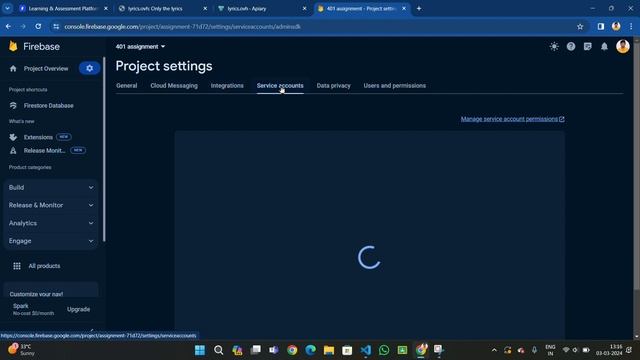Image resolution: width=640 pixels, height=360 pixels.
Task: Reload the page
Action: pyautogui.click(x=38, y=27)
